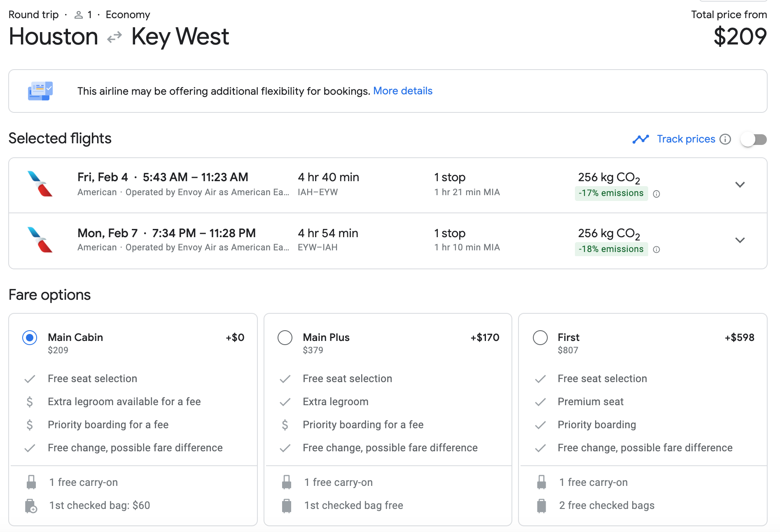Click American Airlines logo on Feb 4 flight

coord(40,184)
